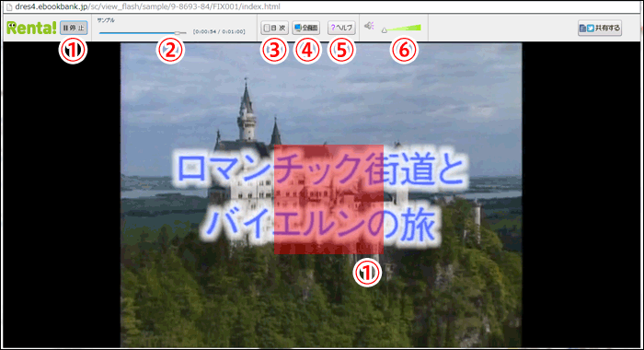Click the seek bar handle
Screen dimensions: 644x350
[177, 32]
